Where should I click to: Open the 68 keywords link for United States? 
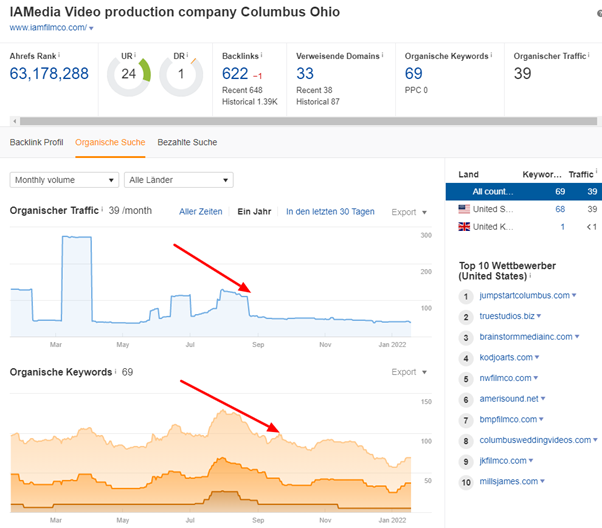point(560,209)
